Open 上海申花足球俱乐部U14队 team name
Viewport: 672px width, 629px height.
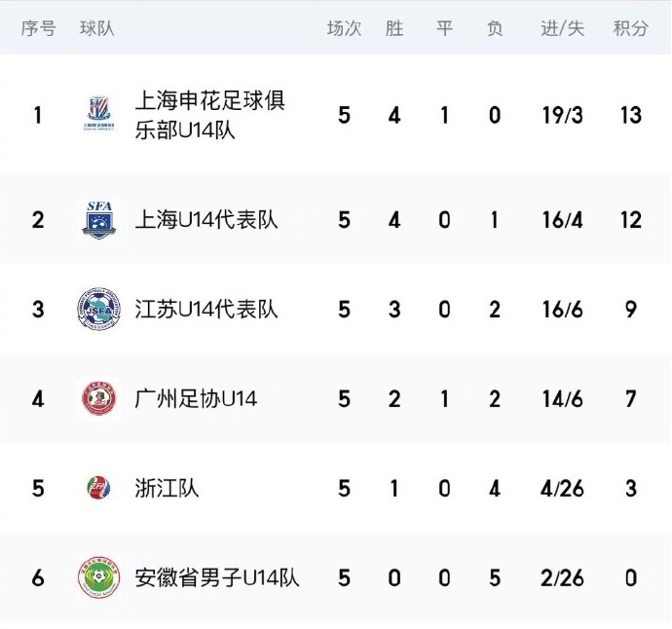click(x=210, y=115)
